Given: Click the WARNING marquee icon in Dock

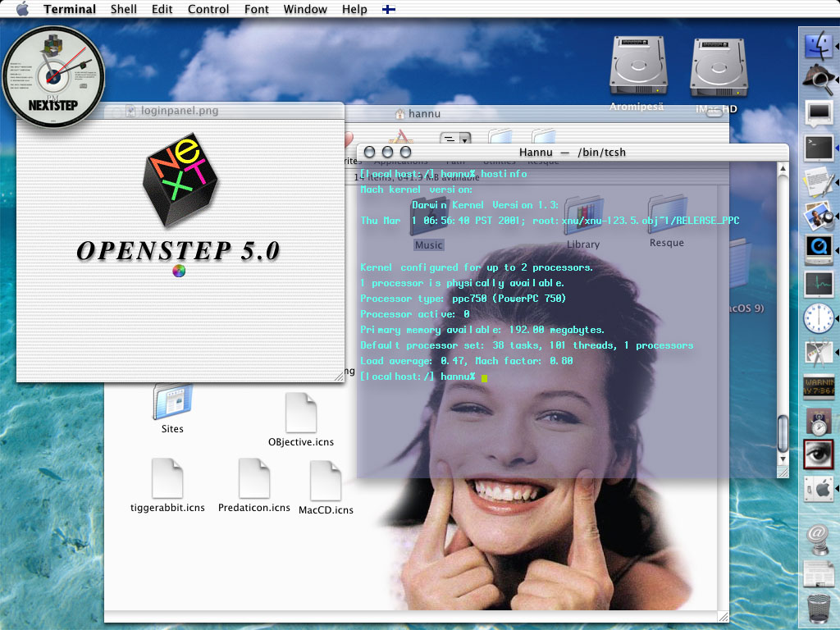Looking at the screenshot, I should 819,387.
